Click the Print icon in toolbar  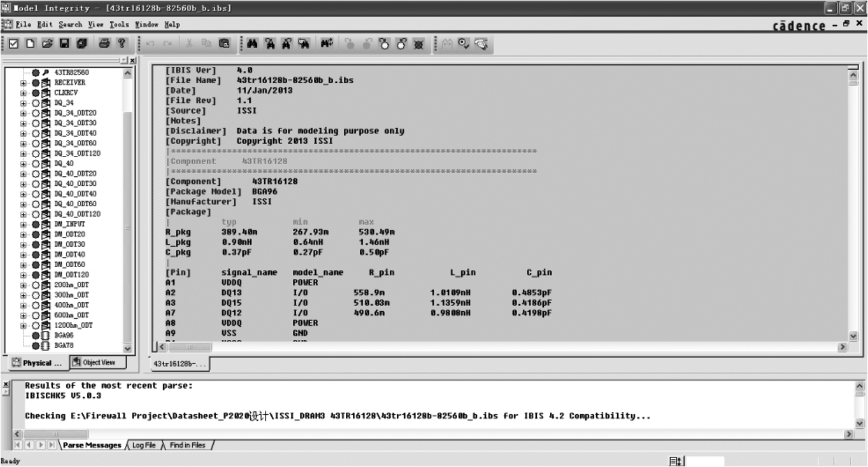104,44
